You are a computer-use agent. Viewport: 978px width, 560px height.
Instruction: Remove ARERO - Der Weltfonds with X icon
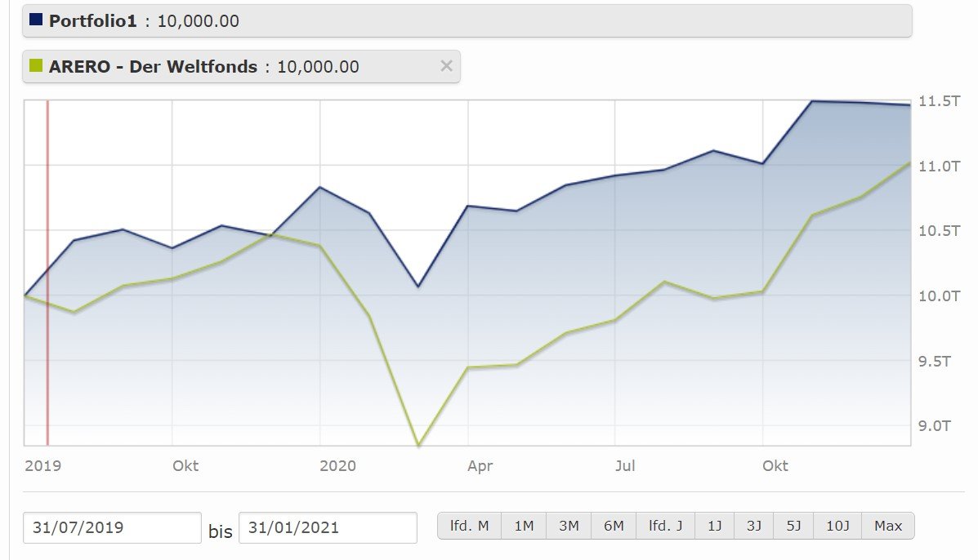(x=446, y=66)
